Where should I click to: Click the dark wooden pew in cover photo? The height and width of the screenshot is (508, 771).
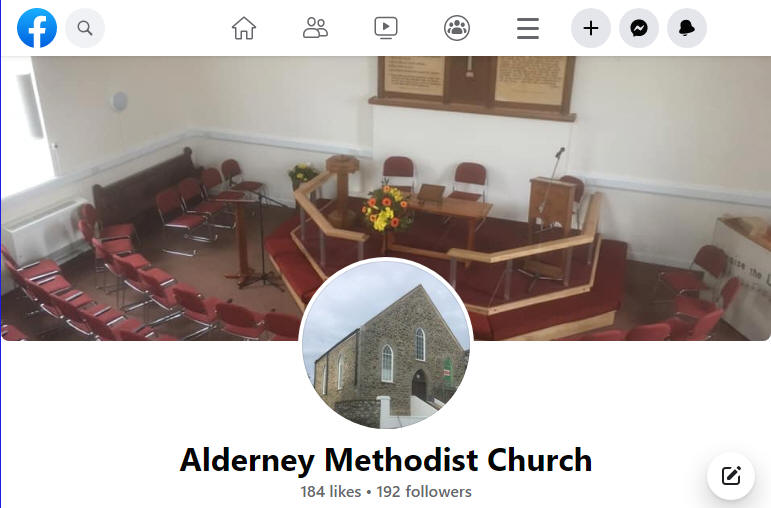tap(145, 189)
